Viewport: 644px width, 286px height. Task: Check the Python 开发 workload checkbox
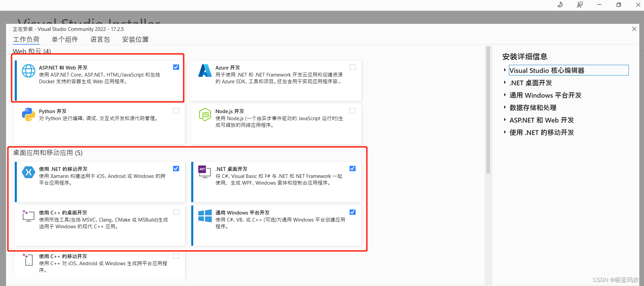click(x=176, y=111)
